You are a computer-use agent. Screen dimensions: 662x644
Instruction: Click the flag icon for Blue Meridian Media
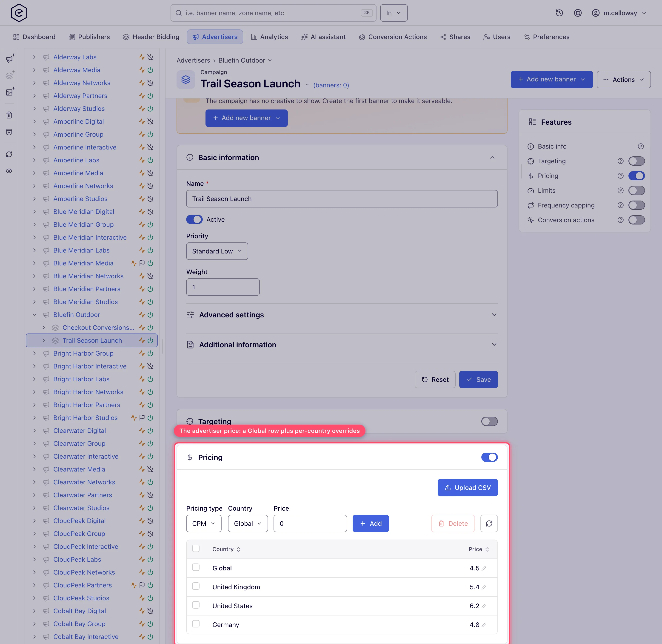pyautogui.click(x=142, y=263)
